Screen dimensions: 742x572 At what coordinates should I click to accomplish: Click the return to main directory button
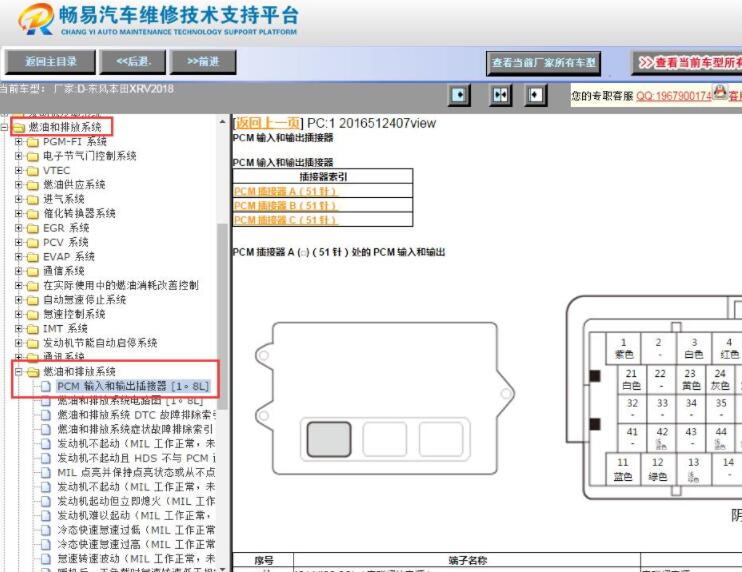click(x=50, y=62)
